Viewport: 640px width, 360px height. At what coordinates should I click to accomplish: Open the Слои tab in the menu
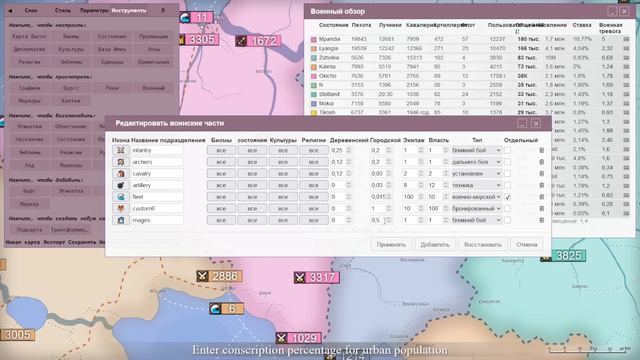click(31, 11)
